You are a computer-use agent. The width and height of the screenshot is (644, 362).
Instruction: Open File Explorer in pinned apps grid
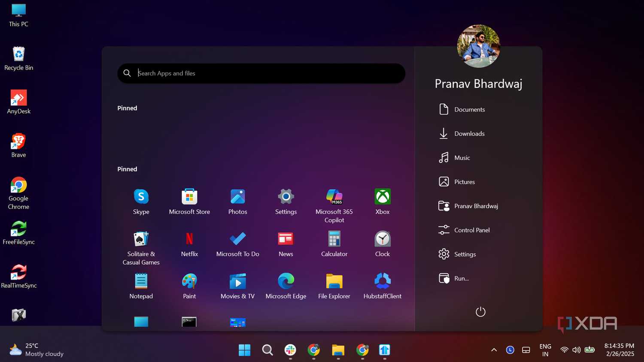point(334,286)
